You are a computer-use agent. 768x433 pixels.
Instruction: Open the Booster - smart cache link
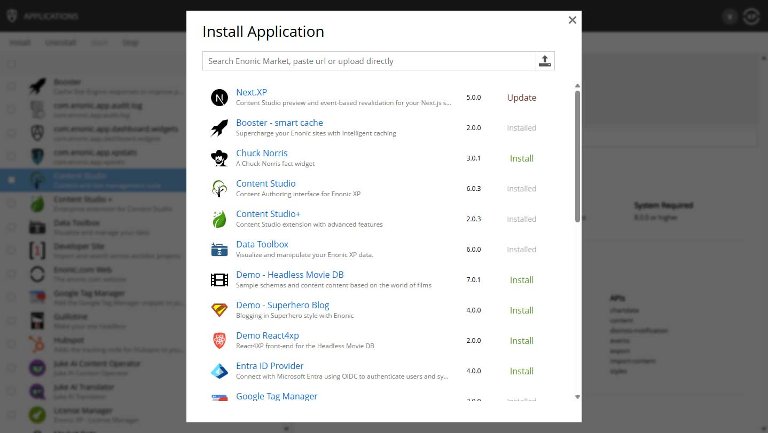(279, 122)
